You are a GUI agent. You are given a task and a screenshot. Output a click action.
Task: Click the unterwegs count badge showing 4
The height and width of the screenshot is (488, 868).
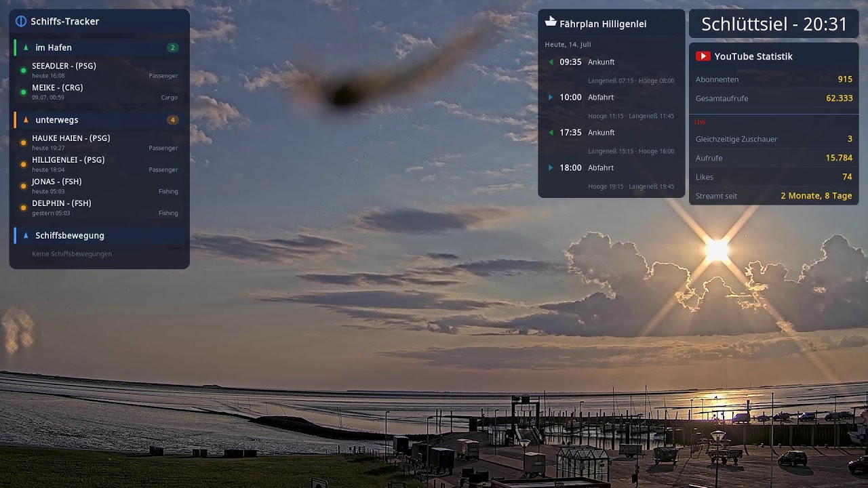coord(173,120)
